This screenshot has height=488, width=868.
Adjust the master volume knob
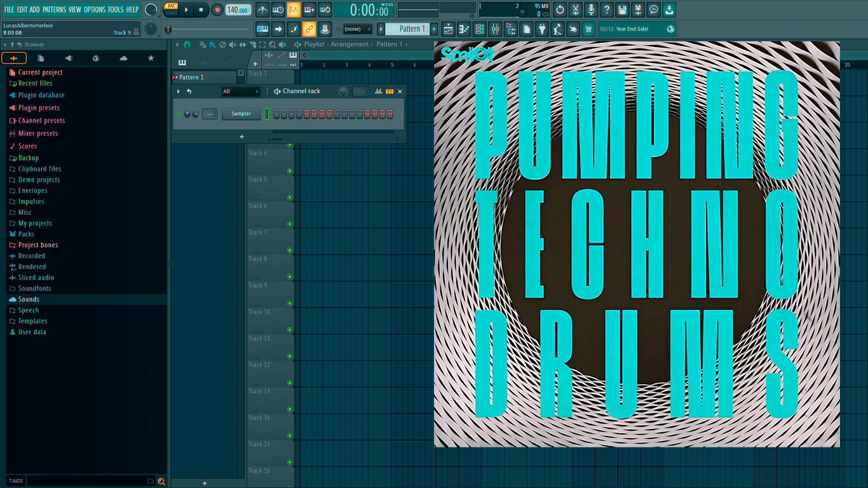coord(151,10)
